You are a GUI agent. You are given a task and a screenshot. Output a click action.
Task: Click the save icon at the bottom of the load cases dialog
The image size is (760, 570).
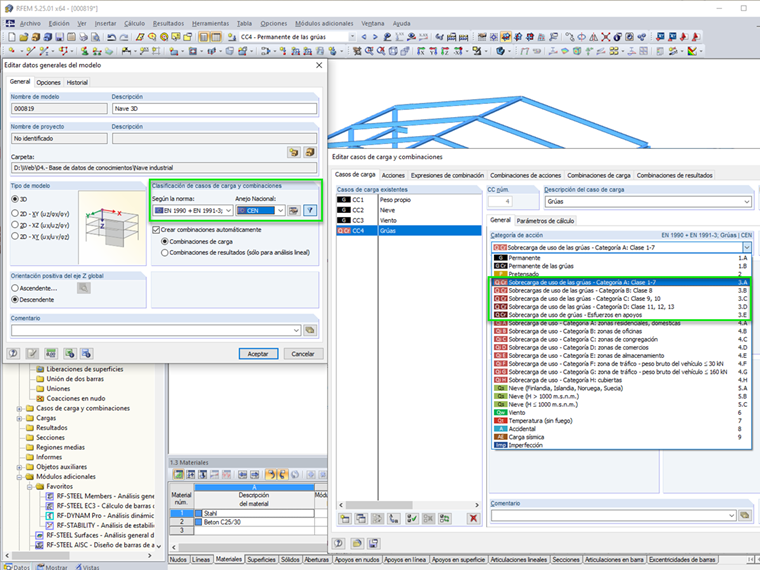click(x=373, y=543)
